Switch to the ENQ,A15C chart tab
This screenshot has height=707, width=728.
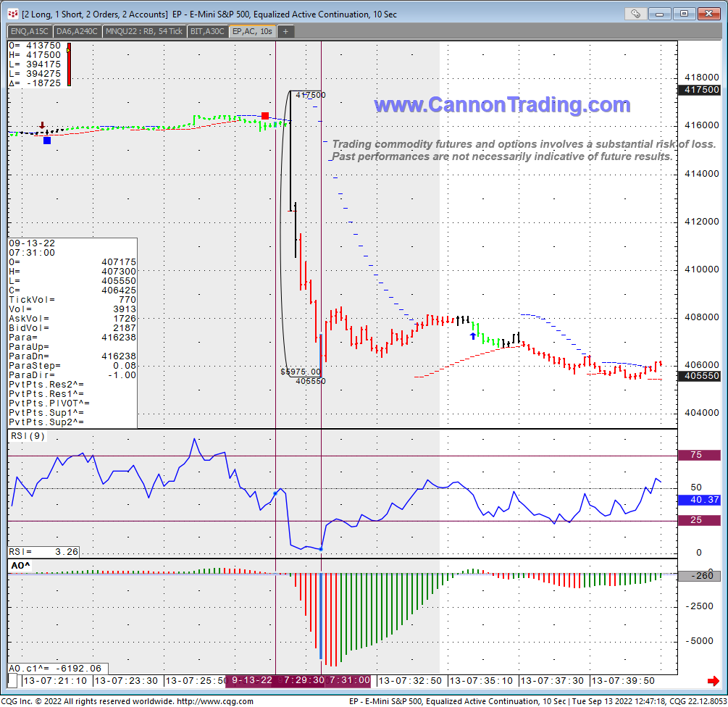coord(30,31)
